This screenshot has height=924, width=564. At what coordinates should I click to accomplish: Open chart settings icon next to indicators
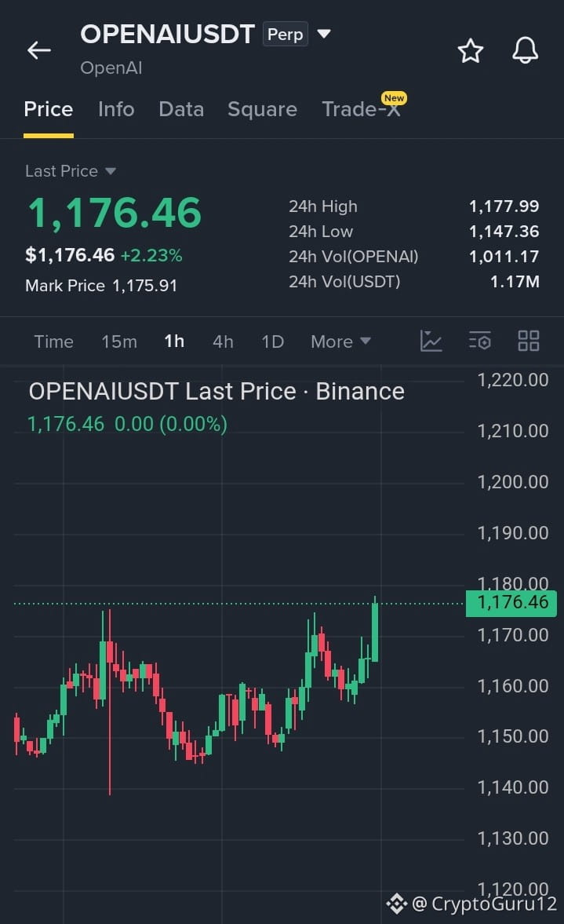click(480, 341)
